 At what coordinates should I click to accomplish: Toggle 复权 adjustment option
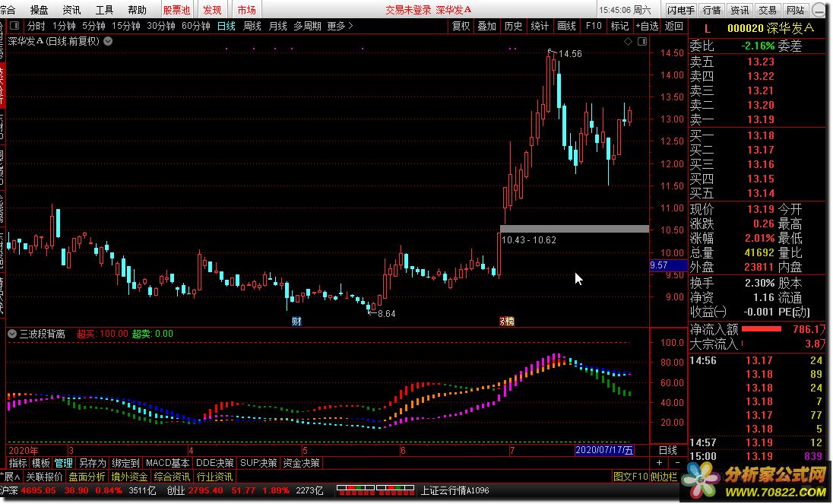461,26
